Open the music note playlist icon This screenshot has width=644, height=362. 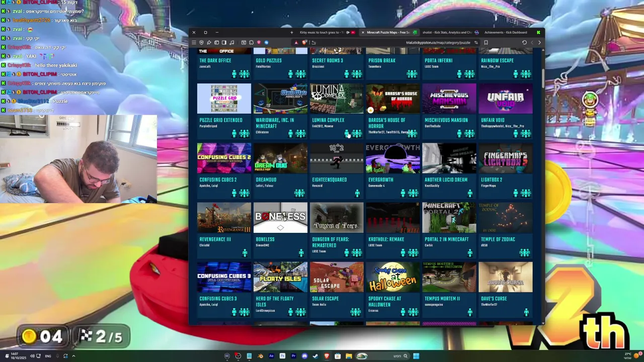point(231,42)
